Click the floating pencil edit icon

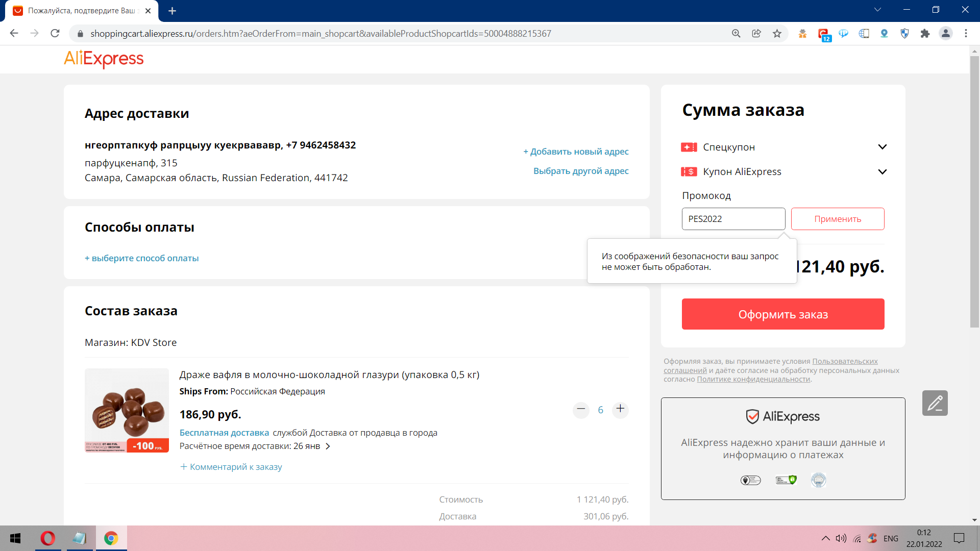click(935, 403)
